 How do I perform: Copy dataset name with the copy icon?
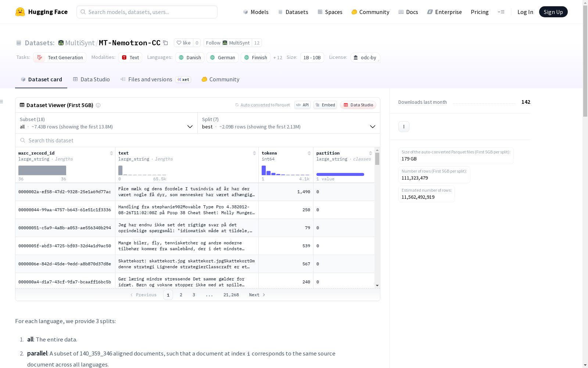(166, 43)
